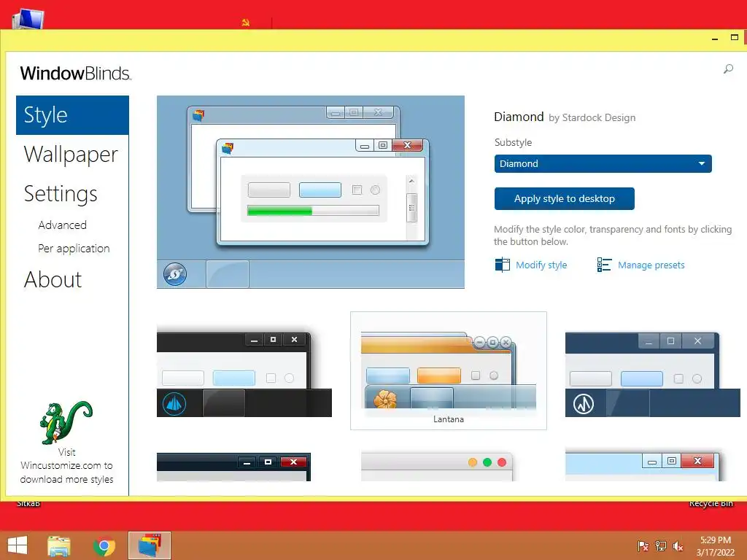Click the WindowBlinds taskbar icon
Image resolution: width=747 pixels, height=560 pixels.
pos(150,545)
